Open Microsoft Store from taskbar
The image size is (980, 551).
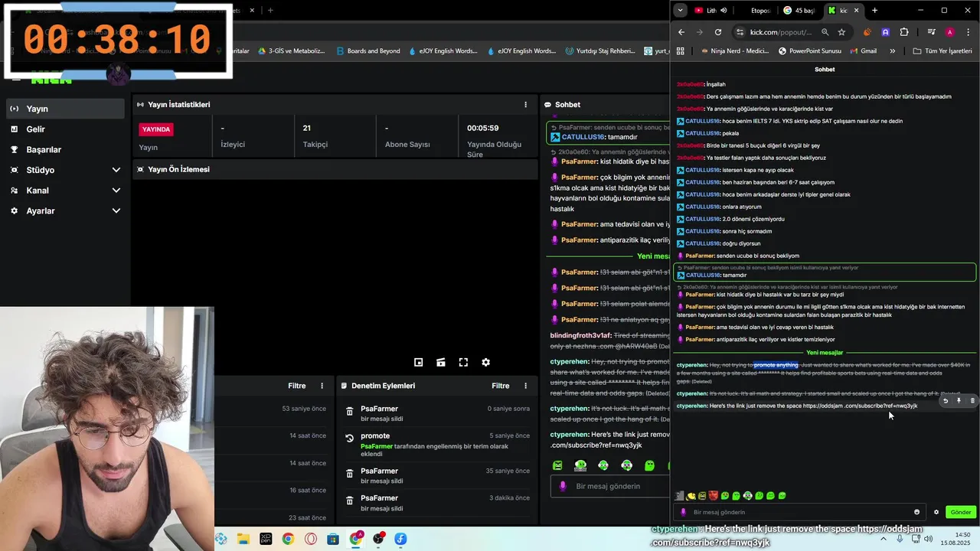(x=333, y=539)
